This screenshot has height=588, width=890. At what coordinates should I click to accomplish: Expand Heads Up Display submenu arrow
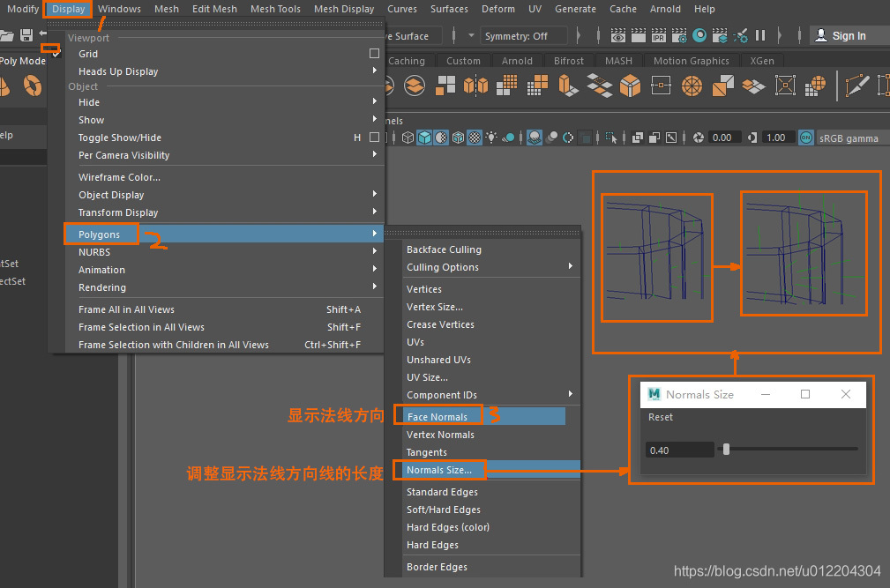pos(375,71)
